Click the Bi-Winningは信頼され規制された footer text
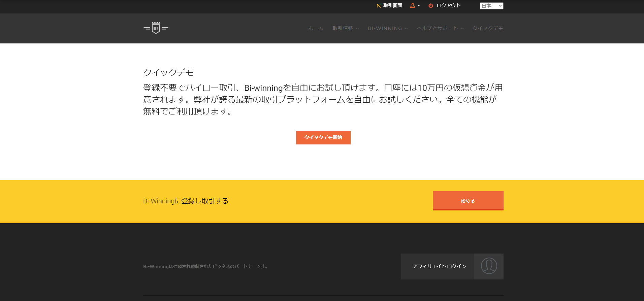644x301 pixels. [x=205, y=266]
